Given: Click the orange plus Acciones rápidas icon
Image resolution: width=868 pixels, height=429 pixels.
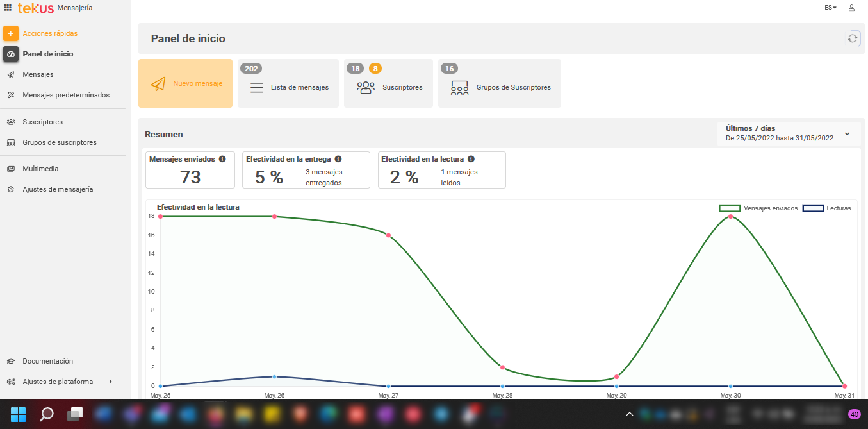Looking at the screenshot, I should [x=11, y=33].
